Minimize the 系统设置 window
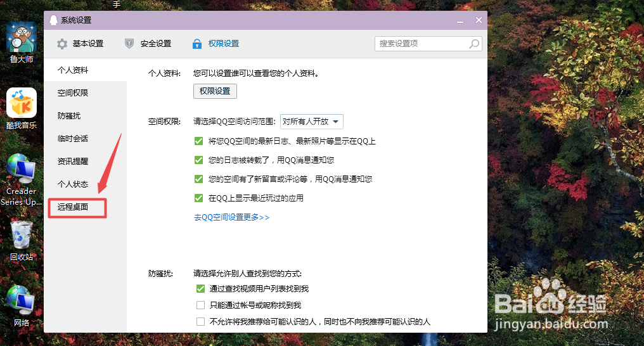644x346 pixels. [460, 20]
